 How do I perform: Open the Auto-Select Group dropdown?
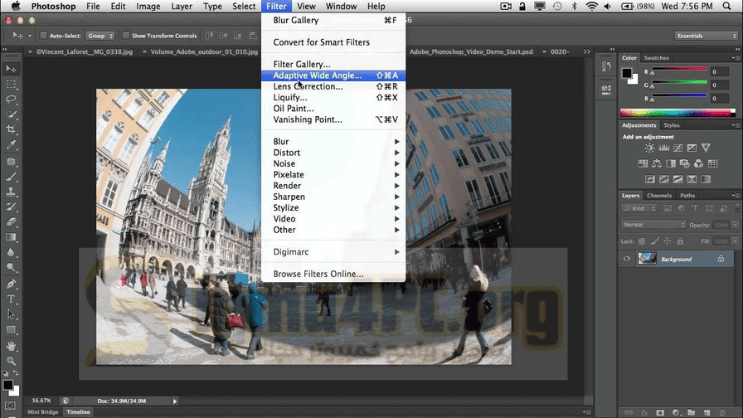click(x=100, y=36)
